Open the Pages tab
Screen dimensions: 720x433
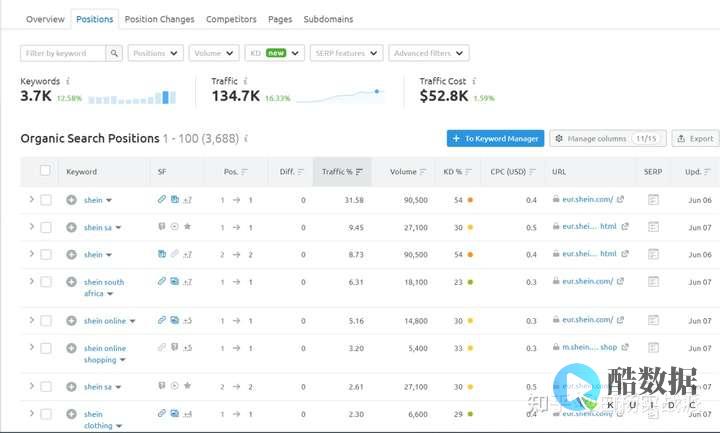coord(280,19)
